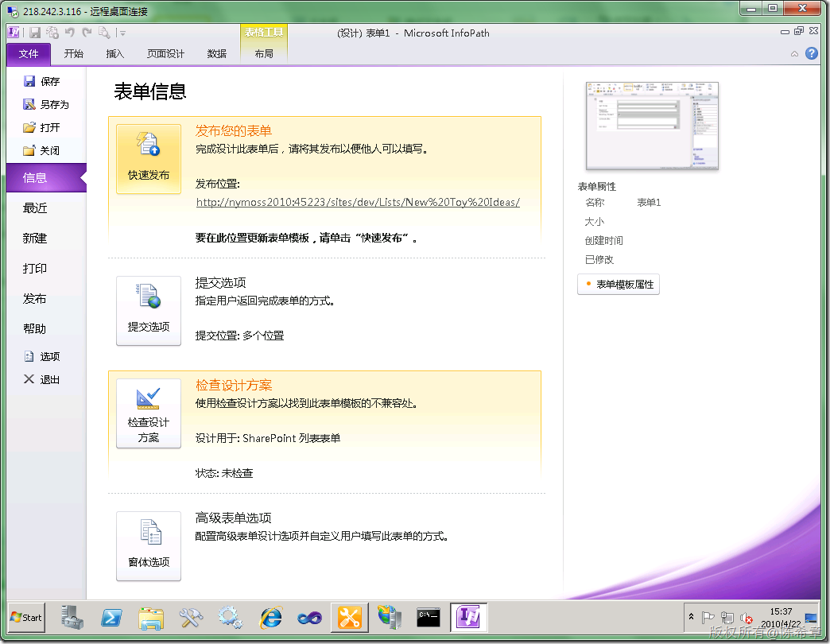Open the command prompt taskbar icon

pyautogui.click(x=429, y=618)
